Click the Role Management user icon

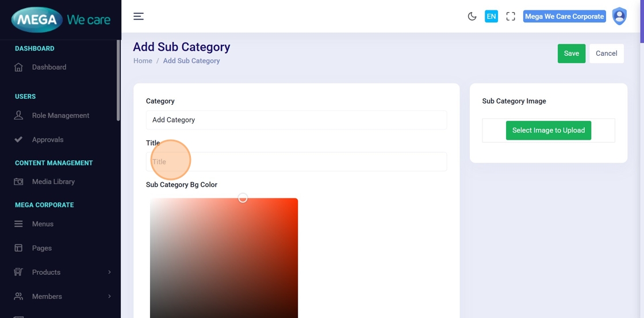click(18, 116)
